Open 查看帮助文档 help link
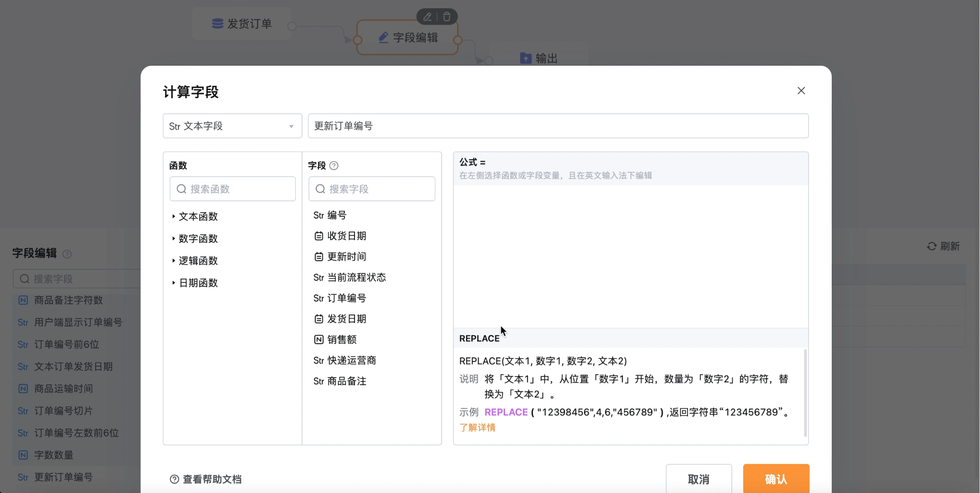Viewport: 980px width, 493px height. coord(212,479)
